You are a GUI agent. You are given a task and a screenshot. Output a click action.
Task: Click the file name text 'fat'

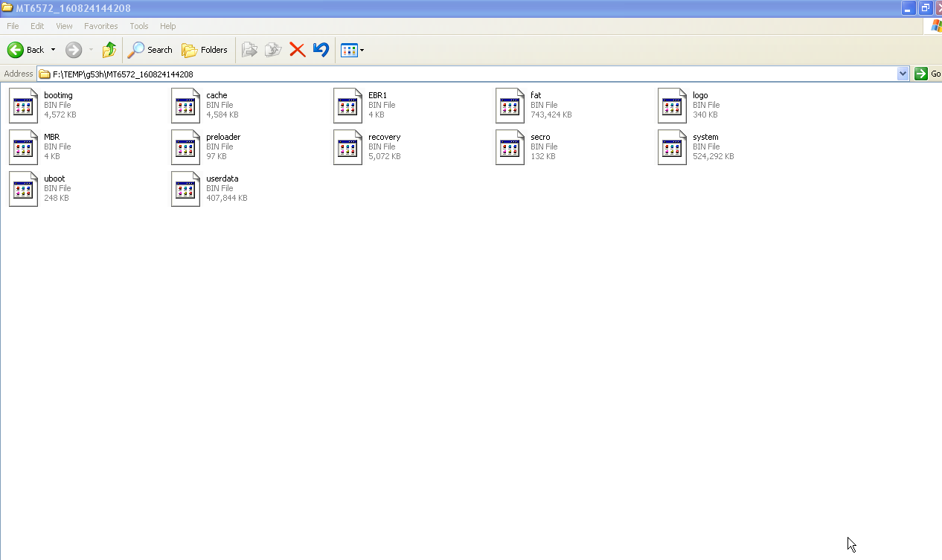click(536, 95)
